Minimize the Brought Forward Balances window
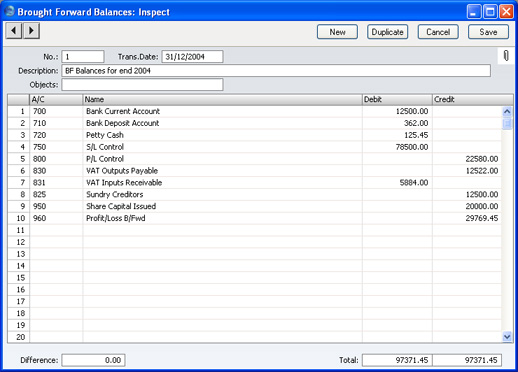This screenshot has height=372, width=518. click(474, 12)
